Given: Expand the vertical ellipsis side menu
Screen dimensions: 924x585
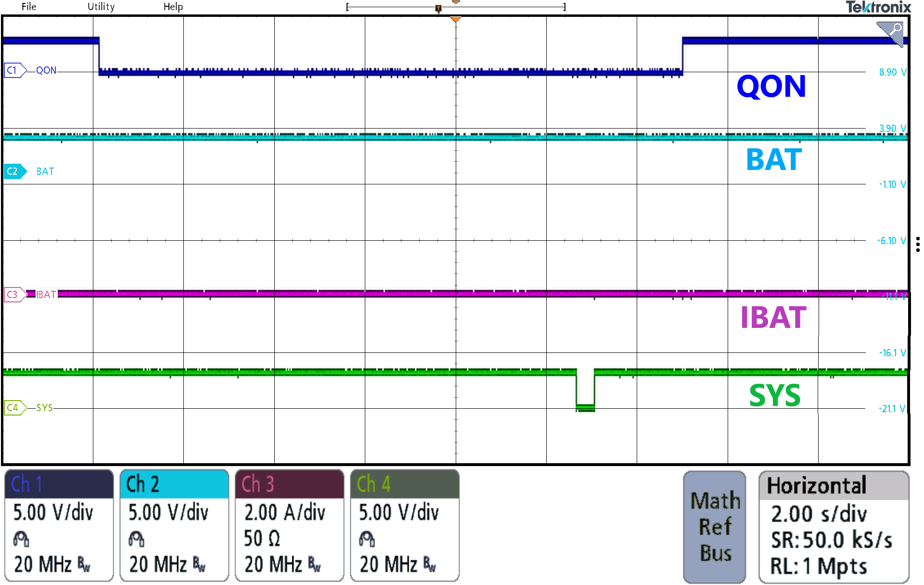Looking at the screenshot, I should pos(917,243).
